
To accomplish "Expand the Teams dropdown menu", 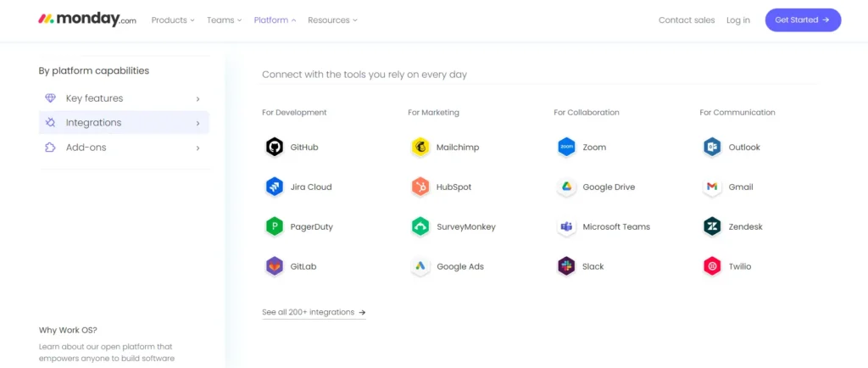I will point(224,20).
